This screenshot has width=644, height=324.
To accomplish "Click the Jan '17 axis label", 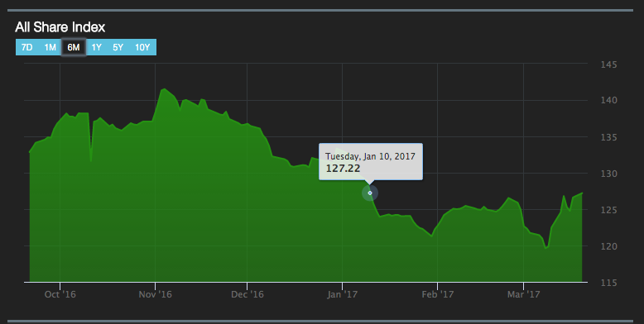I will [x=342, y=294].
